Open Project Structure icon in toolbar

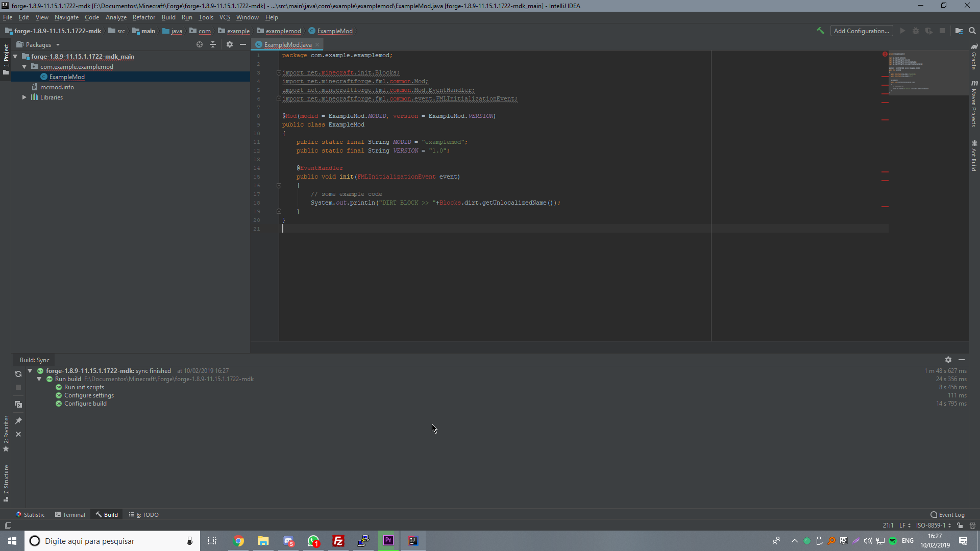[959, 31]
